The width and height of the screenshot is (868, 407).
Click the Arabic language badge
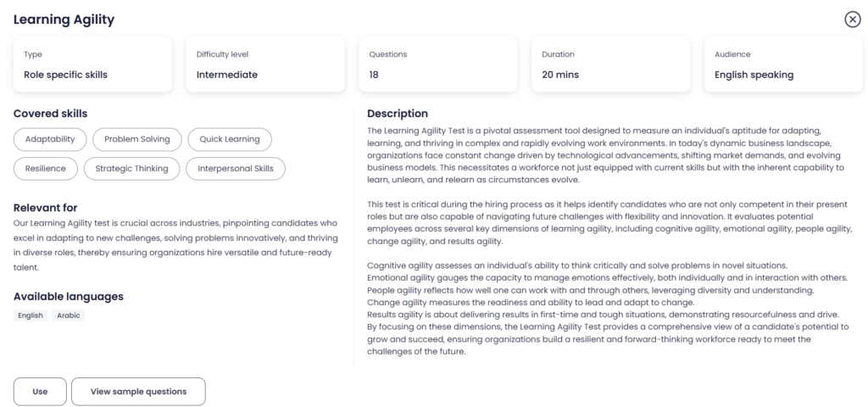69,315
